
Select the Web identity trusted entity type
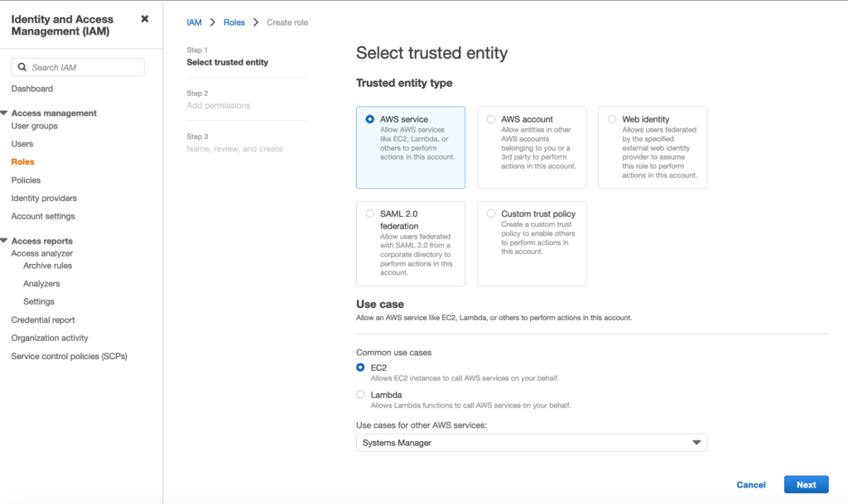pos(613,118)
